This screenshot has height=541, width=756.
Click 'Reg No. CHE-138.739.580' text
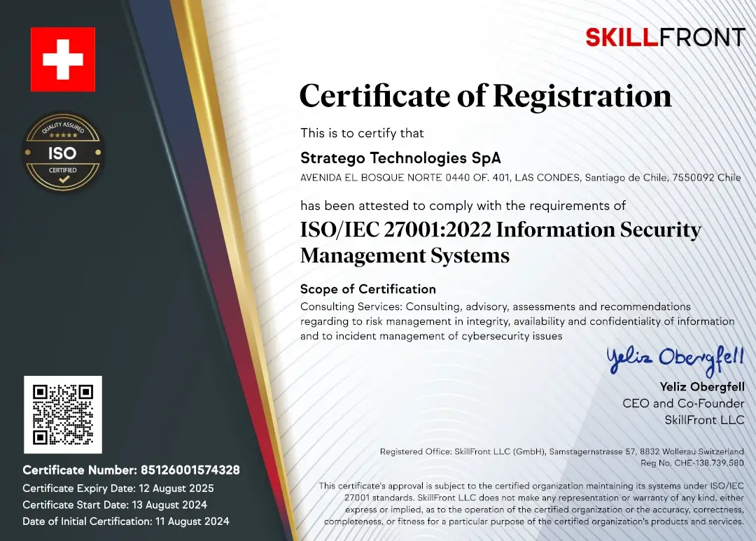pyautogui.click(x=692, y=463)
